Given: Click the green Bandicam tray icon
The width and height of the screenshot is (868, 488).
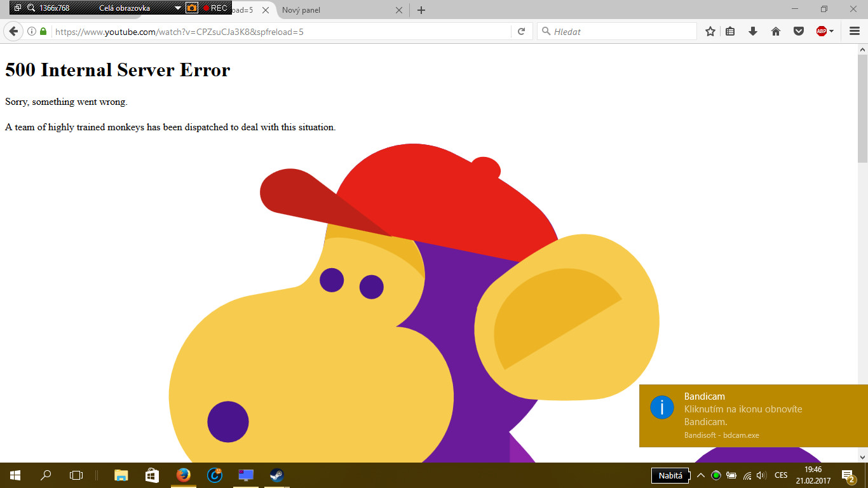Looking at the screenshot, I should (716, 475).
